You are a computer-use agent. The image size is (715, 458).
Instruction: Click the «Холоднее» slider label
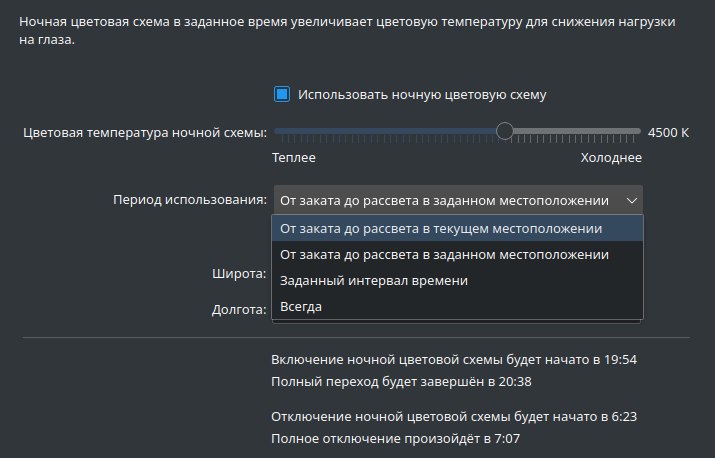611,158
